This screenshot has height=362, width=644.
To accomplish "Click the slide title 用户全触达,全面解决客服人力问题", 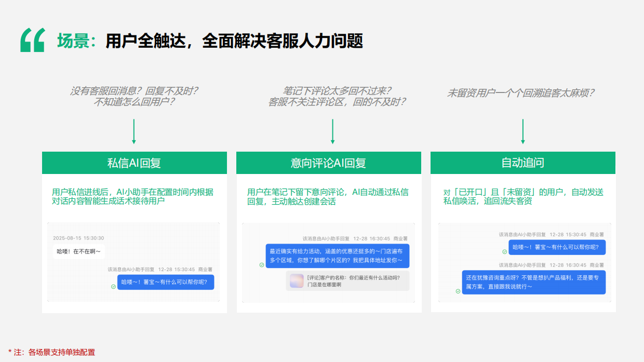I will (x=234, y=41).
